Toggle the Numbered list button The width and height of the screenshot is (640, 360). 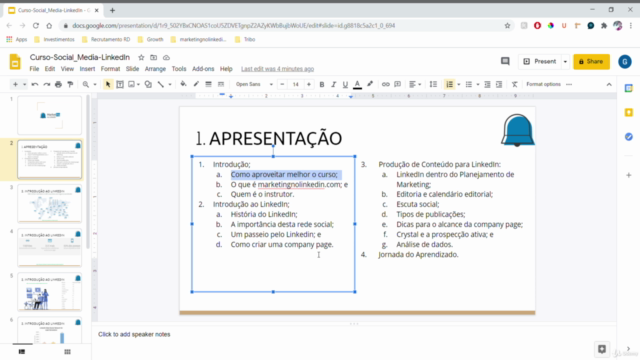pos(449,84)
